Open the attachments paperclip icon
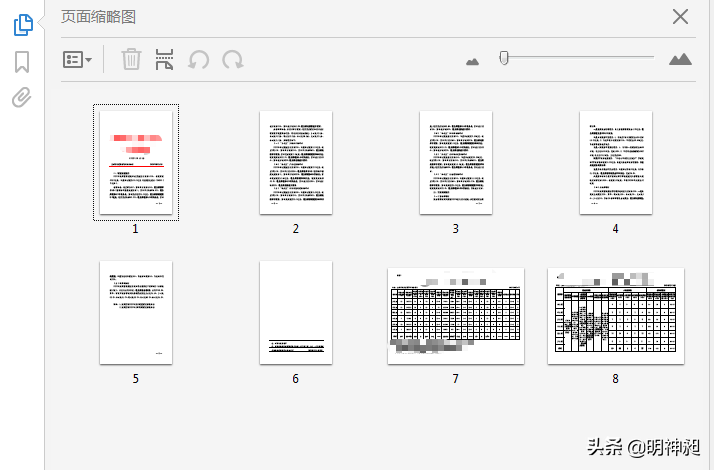 21,97
